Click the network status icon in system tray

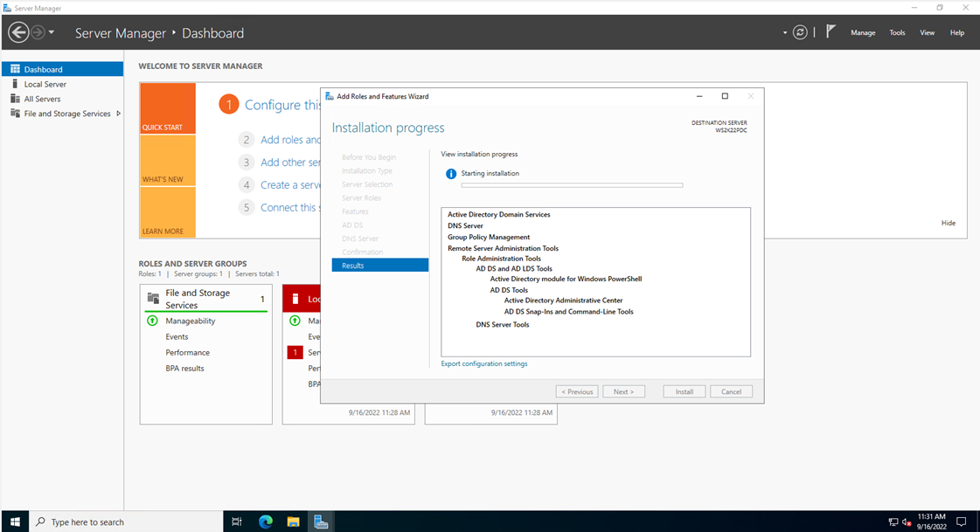click(x=893, y=522)
